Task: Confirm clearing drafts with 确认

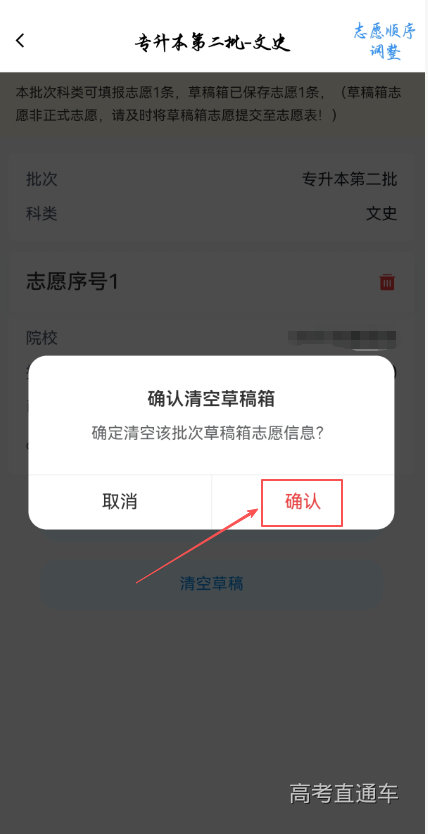Action: click(x=302, y=502)
